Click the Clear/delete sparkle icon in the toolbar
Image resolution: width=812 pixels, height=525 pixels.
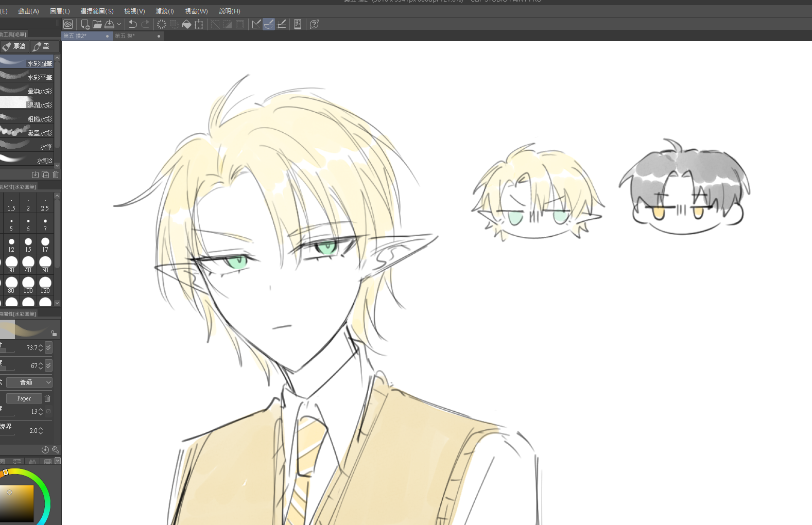click(x=162, y=24)
